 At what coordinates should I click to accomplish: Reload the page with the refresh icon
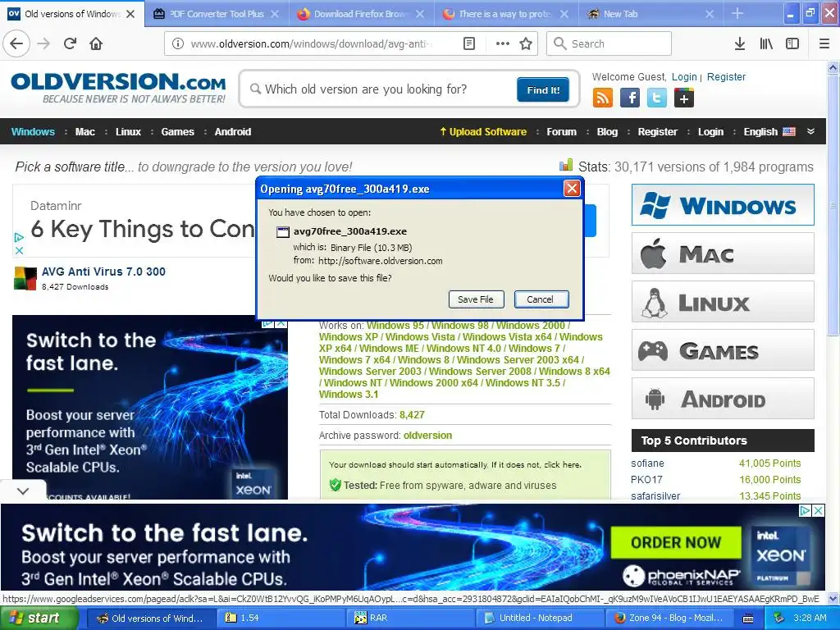tap(70, 43)
